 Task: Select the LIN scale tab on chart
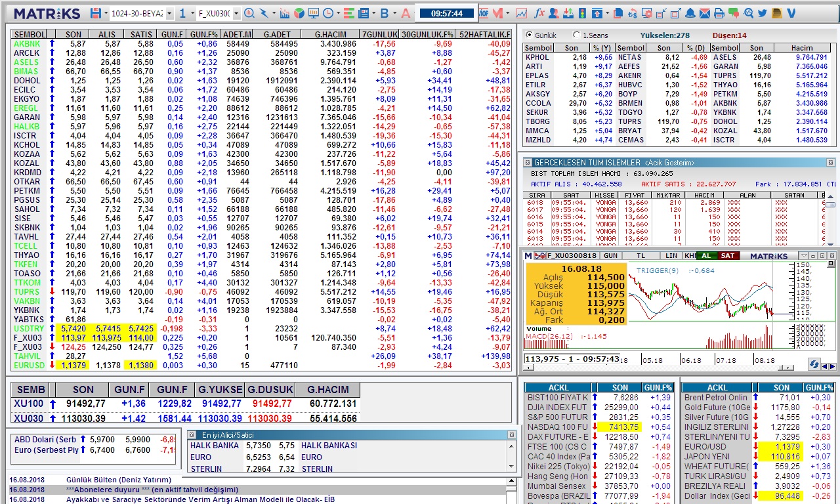(671, 255)
